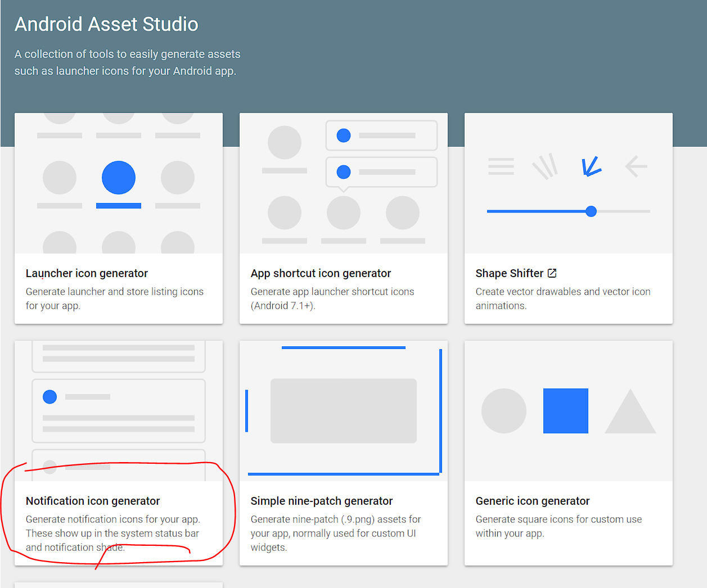The height and width of the screenshot is (588, 707).
Task: Open the Shape Shifter title link
Action: tap(510, 273)
